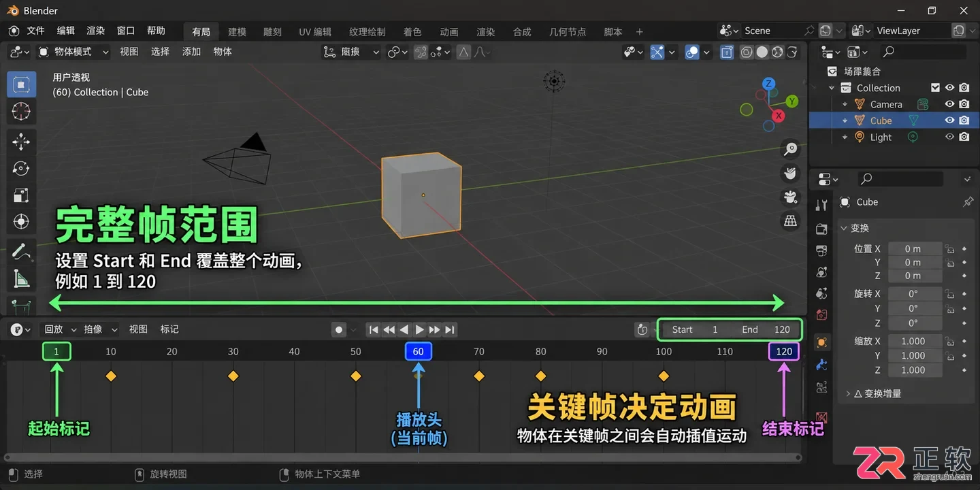Jump to the timeline start frame button

pyautogui.click(x=373, y=329)
